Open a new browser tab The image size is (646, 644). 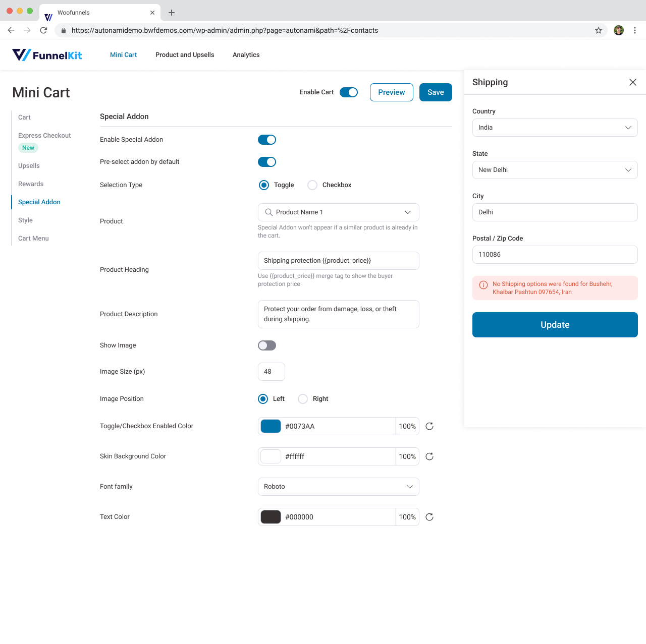pyautogui.click(x=172, y=13)
